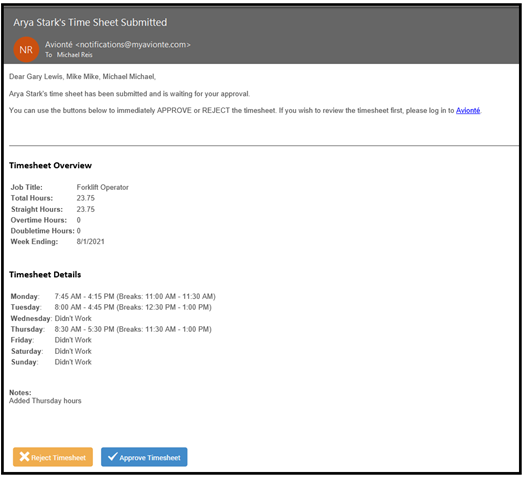
Task: Click the Week Ending date 8/1/2021
Action: [91, 243]
